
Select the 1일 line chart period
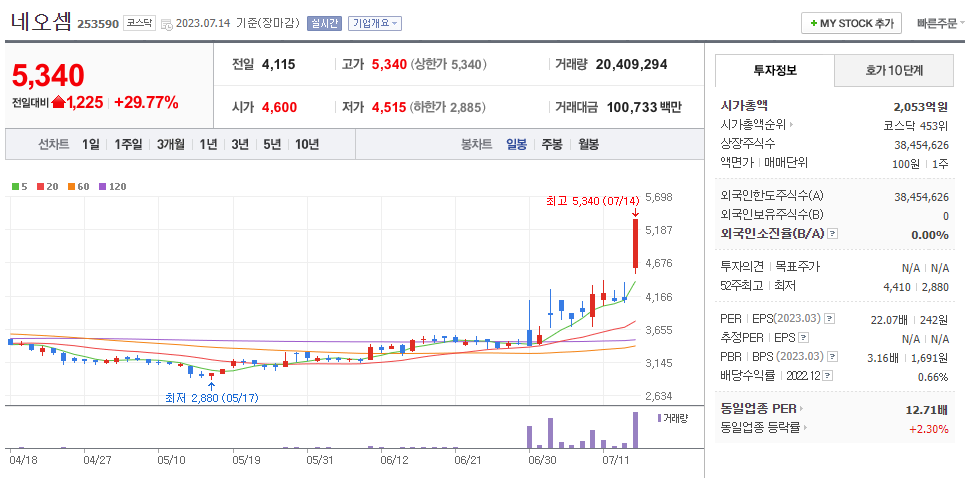tap(90, 144)
